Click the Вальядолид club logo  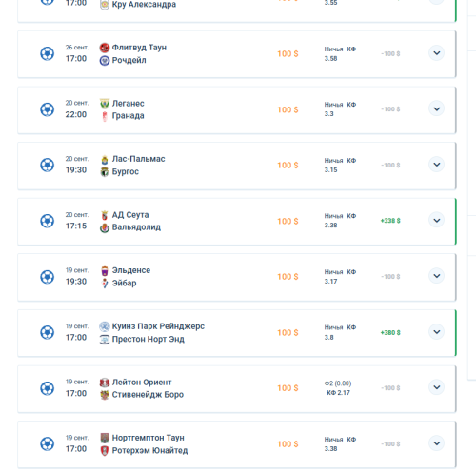(x=105, y=227)
